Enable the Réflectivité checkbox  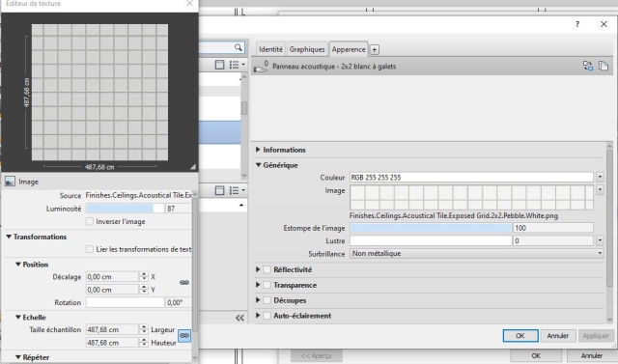coord(267,269)
